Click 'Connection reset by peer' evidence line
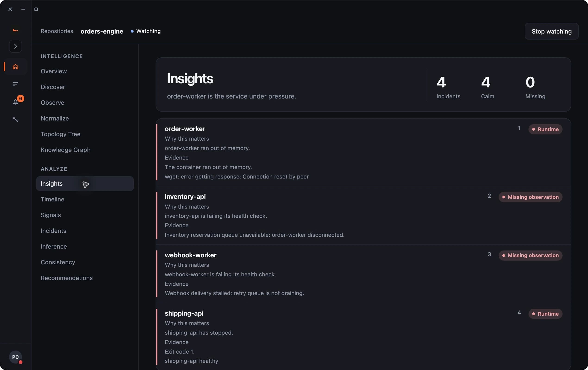 click(x=237, y=177)
